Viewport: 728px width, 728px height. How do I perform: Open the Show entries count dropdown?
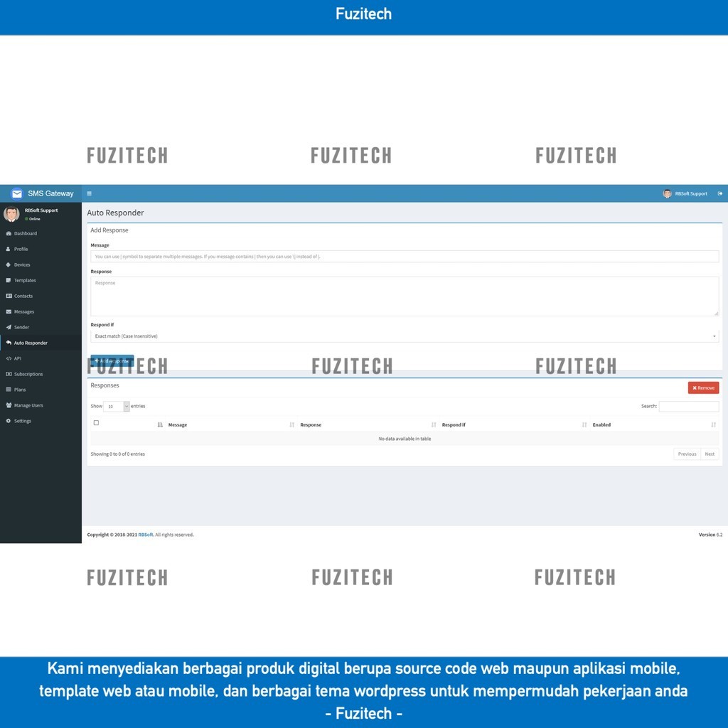click(116, 406)
